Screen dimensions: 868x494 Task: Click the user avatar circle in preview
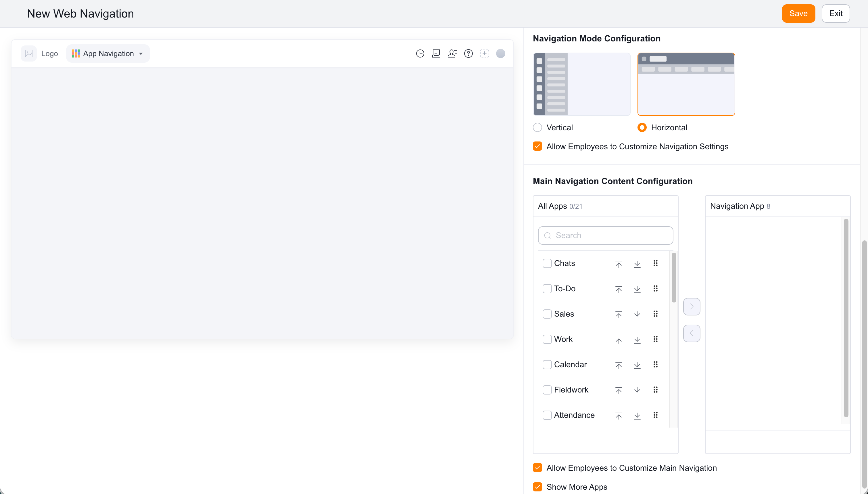click(x=500, y=53)
